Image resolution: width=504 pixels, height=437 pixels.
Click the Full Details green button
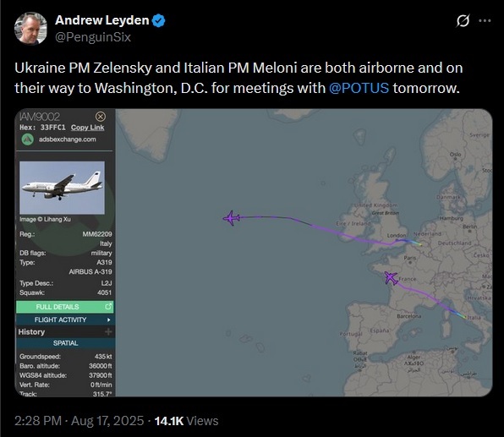pyautogui.click(x=64, y=307)
